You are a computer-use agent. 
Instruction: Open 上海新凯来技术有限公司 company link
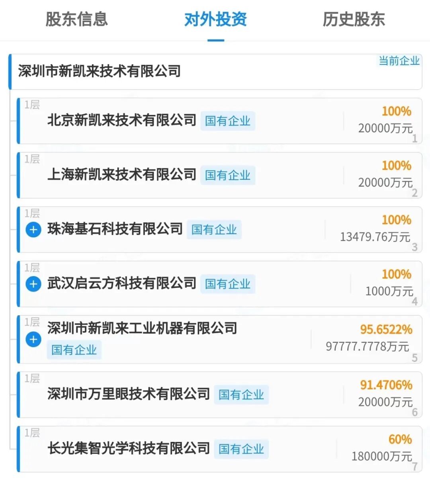coord(121,175)
